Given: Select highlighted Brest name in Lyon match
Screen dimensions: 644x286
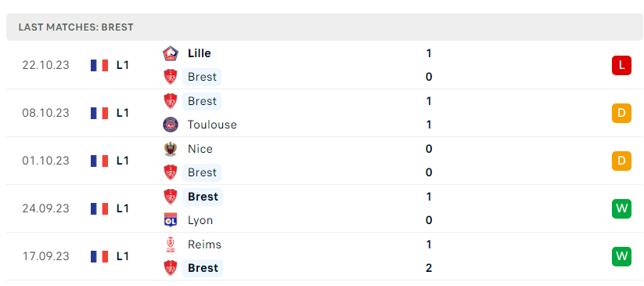Looking at the screenshot, I should [x=203, y=197].
